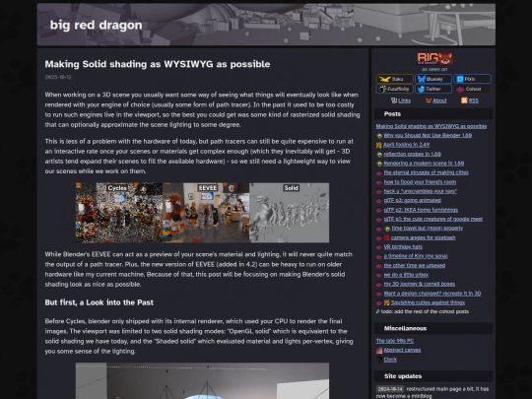Open the other time we urbexed post
Screen dimensions: 532x399
(x=414, y=265)
